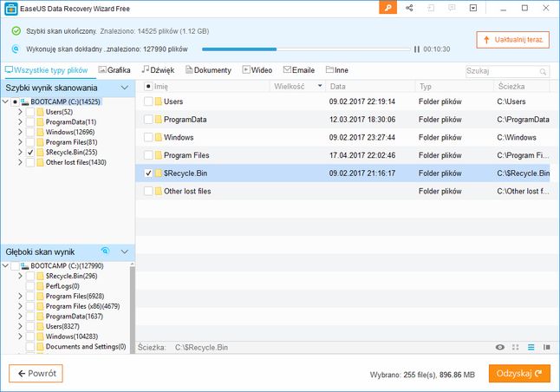Switch to details pane view icon
This screenshot has width=560, height=392.
pos(546,347)
